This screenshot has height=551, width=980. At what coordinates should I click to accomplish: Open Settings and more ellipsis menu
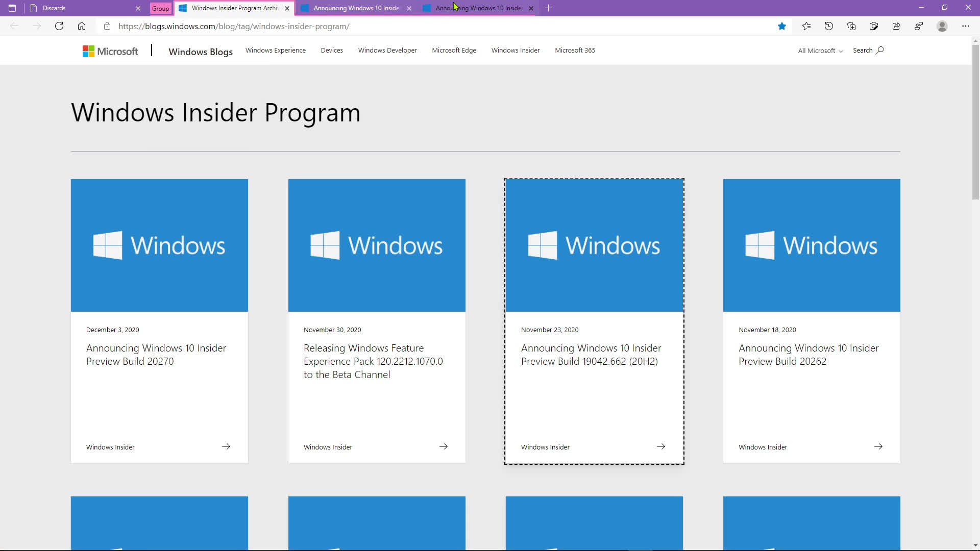[965, 26]
